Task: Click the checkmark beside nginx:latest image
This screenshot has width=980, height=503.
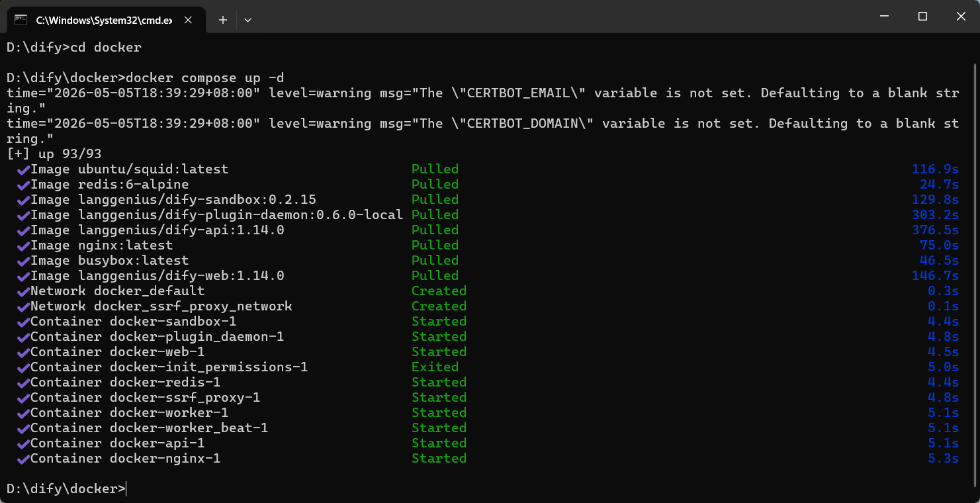Action: pyautogui.click(x=23, y=246)
